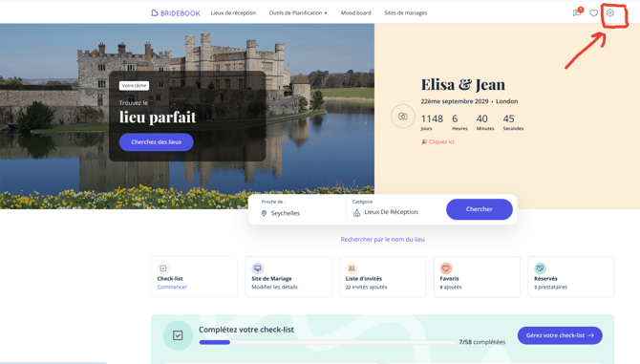Click Cherchez des lieux button
640x364 pixels.
[156, 142]
